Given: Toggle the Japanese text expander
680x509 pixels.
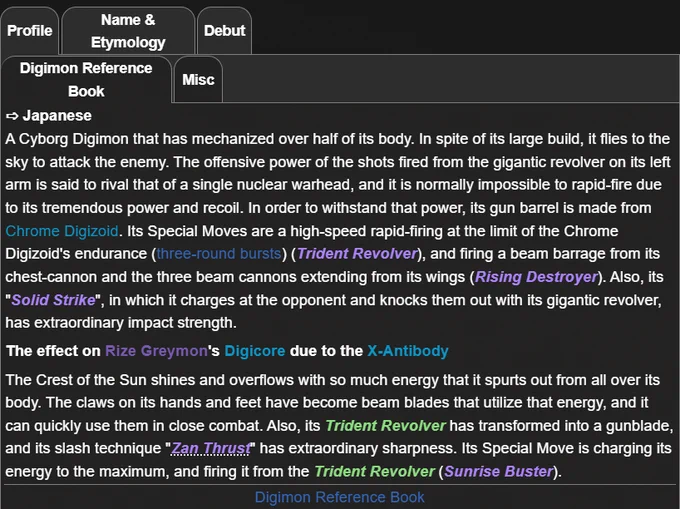Looking at the screenshot, I should tap(49, 116).
